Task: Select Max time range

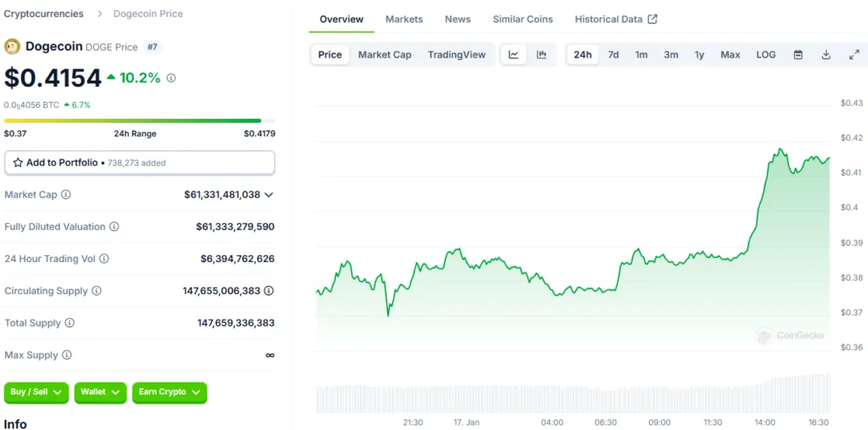Action: (730, 54)
